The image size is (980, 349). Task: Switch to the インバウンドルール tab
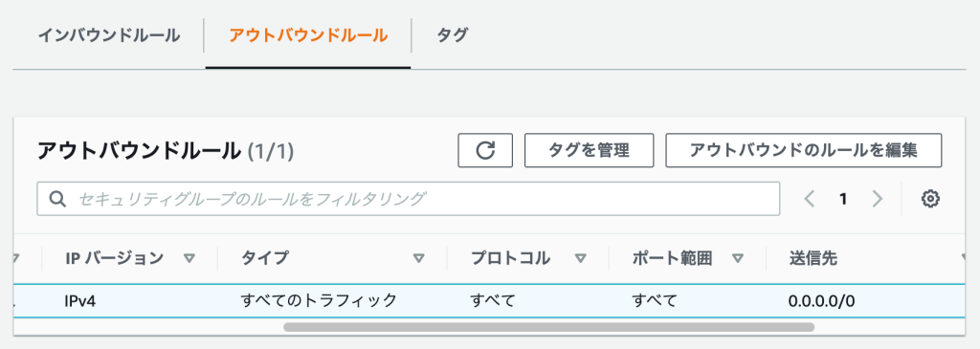tap(109, 35)
